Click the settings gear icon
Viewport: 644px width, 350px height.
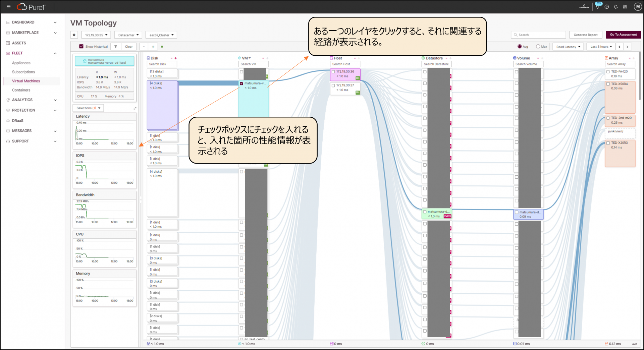[x=74, y=35]
